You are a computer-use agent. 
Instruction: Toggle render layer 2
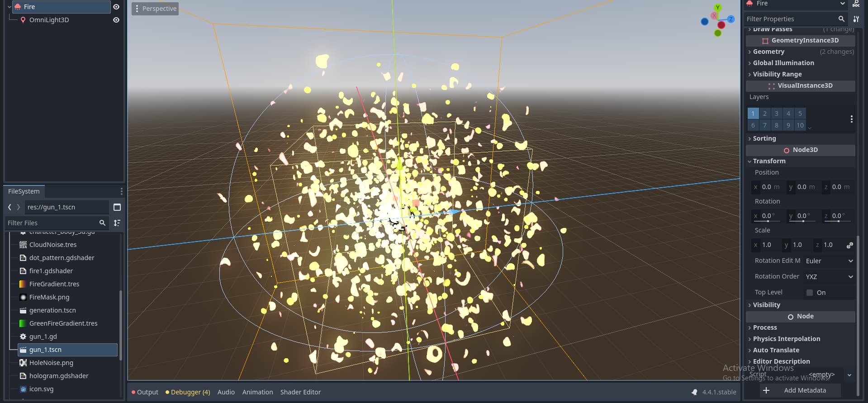765,114
